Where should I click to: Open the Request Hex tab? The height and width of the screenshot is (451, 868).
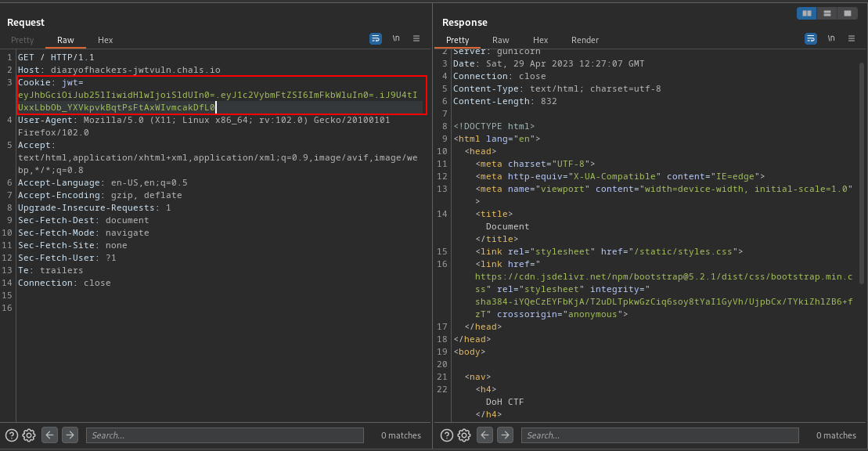click(105, 40)
